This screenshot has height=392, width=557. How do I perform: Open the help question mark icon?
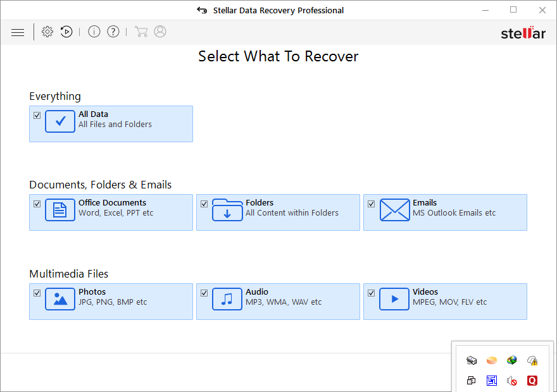tap(113, 32)
